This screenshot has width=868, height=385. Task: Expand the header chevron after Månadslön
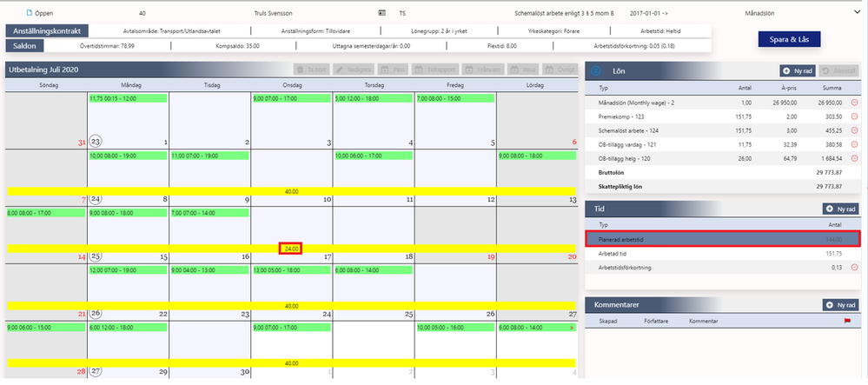858,11
